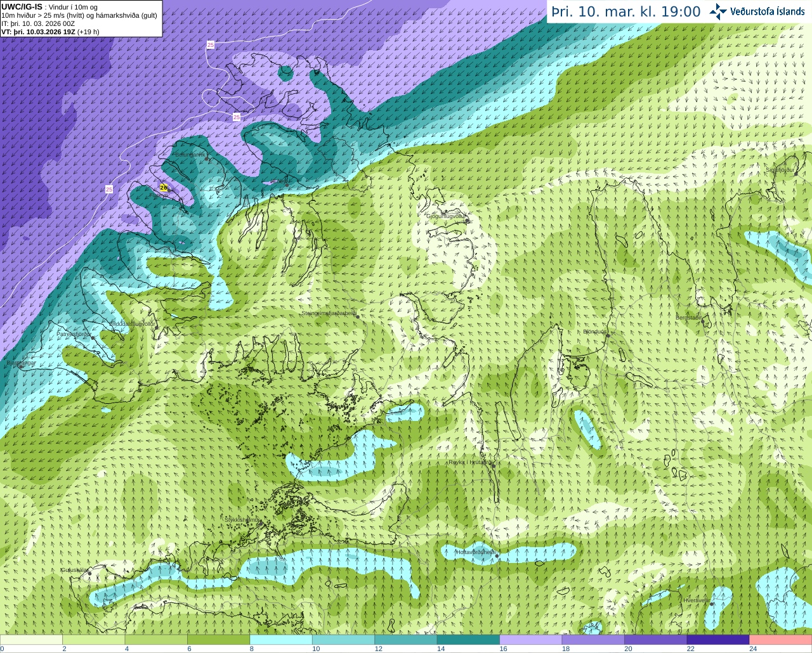Click the legend tick label 20
Screen dimensions: 812x653
pyautogui.click(x=628, y=649)
